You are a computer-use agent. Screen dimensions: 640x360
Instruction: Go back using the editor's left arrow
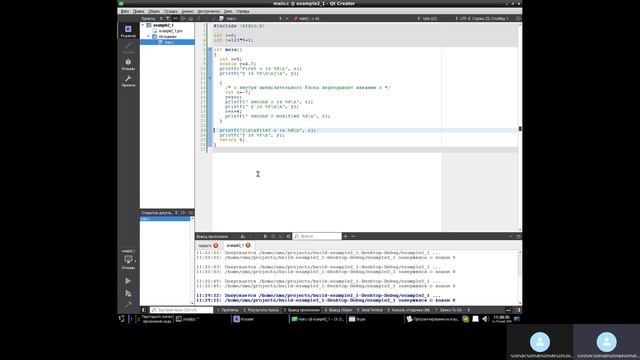point(199,18)
